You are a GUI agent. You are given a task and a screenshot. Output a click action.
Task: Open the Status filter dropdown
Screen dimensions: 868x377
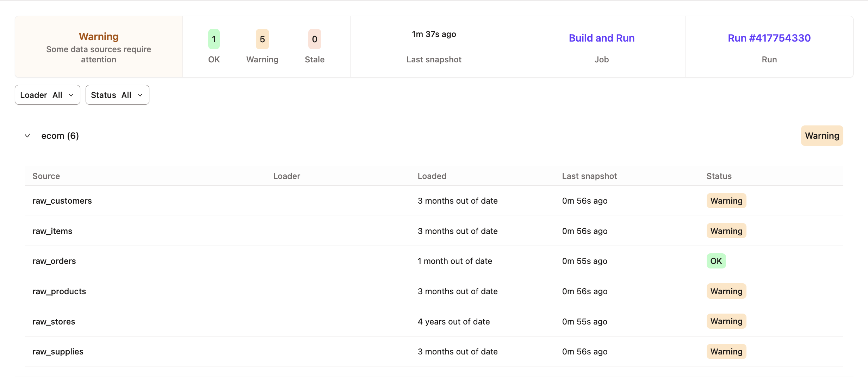(x=117, y=95)
